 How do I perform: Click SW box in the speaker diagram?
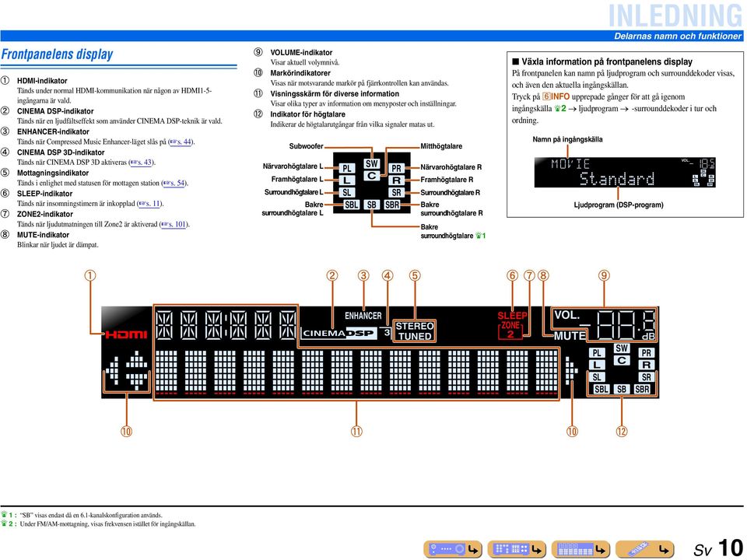click(372, 164)
